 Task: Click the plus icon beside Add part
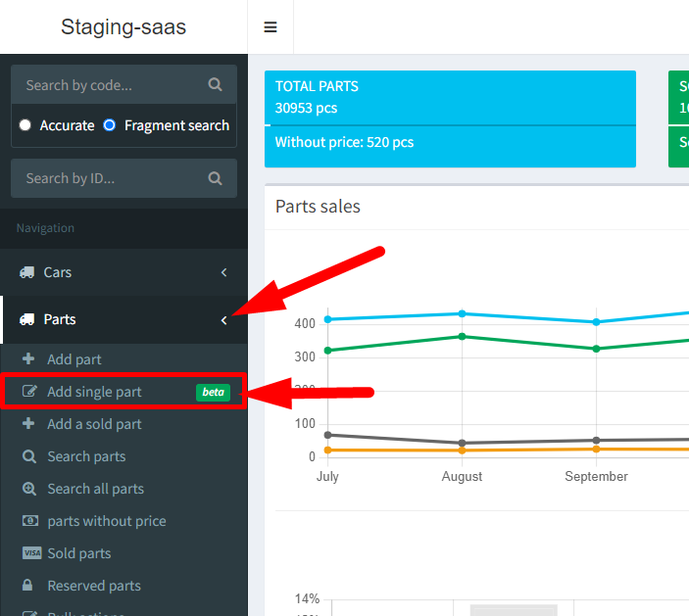(28, 359)
